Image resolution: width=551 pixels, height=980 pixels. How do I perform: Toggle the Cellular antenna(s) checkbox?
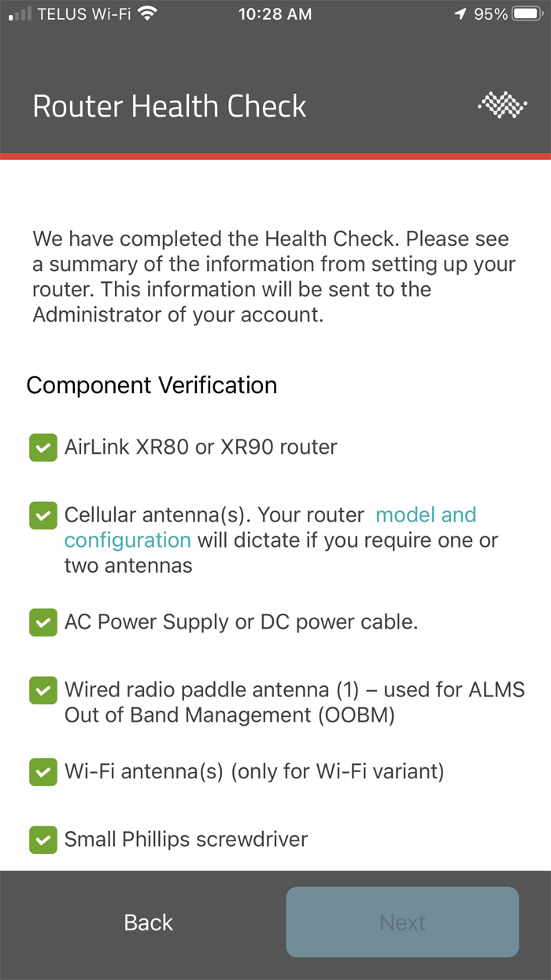[43, 516]
